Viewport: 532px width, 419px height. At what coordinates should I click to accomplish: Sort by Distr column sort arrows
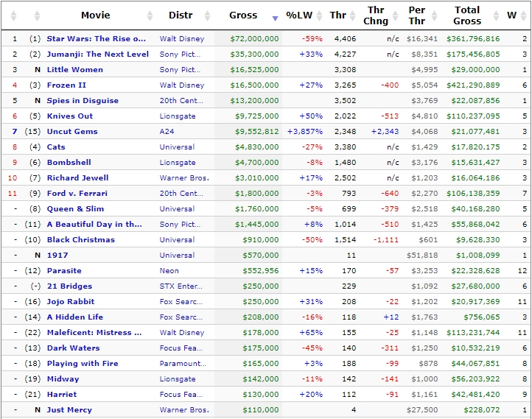pos(207,15)
